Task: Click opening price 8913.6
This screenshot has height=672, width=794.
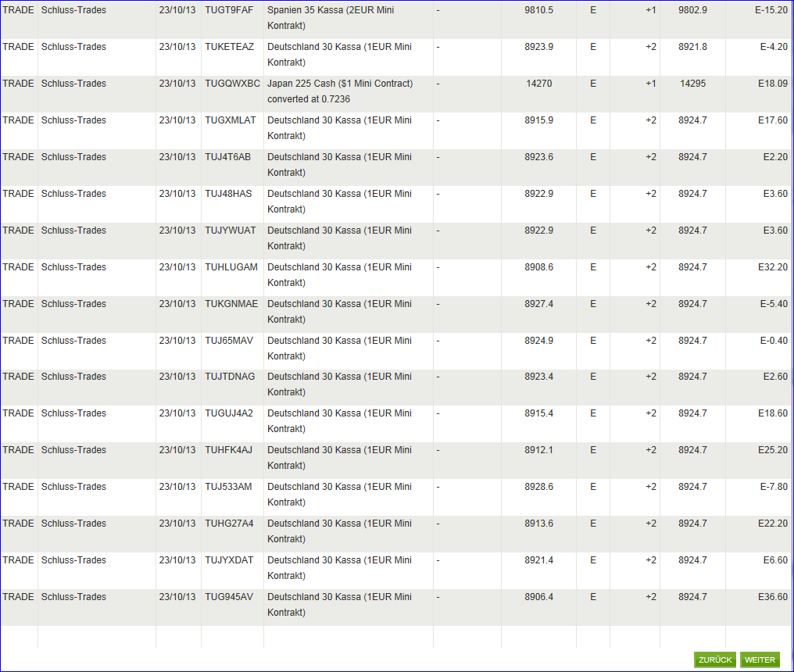Action: click(x=538, y=523)
